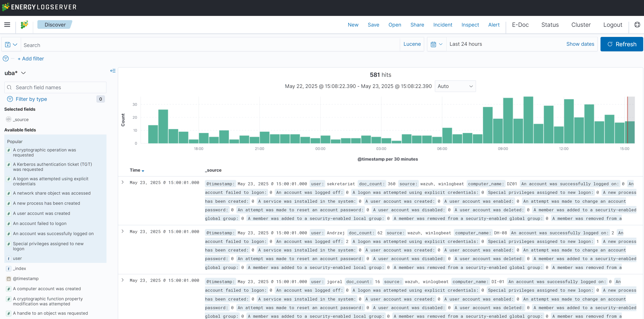The image size is (644, 319).
Task: Click the Search field names input
Action: (56, 87)
